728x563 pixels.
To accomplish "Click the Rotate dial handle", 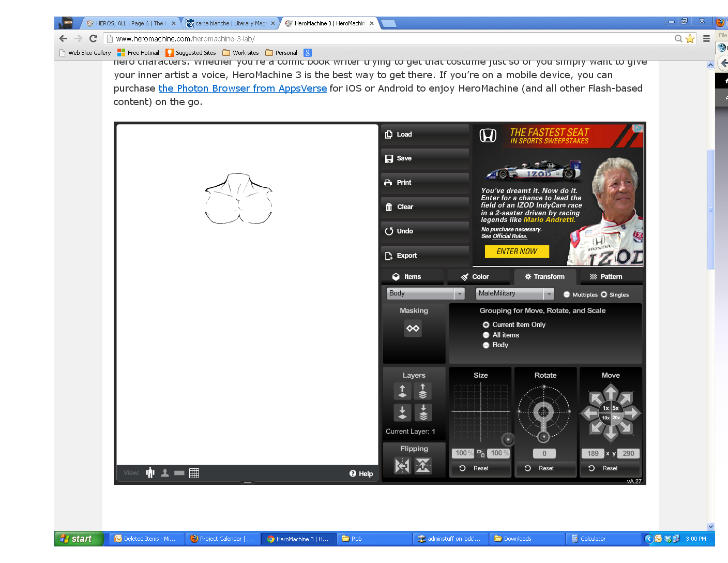I will (x=543, y=437).
